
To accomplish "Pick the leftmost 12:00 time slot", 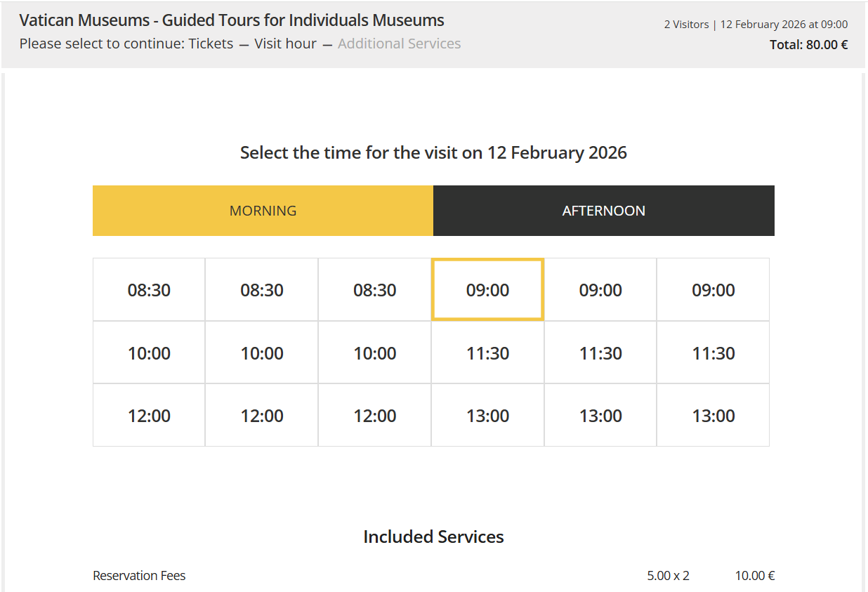I will click(149, 416).
